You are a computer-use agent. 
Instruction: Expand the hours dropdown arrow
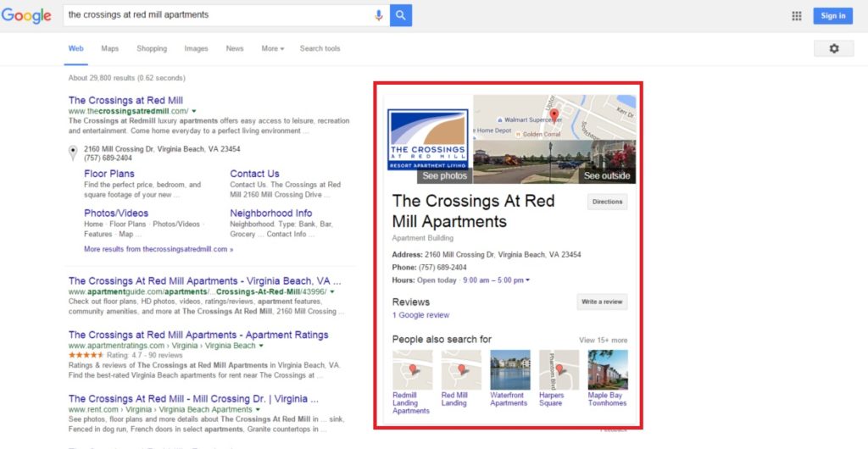[x=527, y=280]
